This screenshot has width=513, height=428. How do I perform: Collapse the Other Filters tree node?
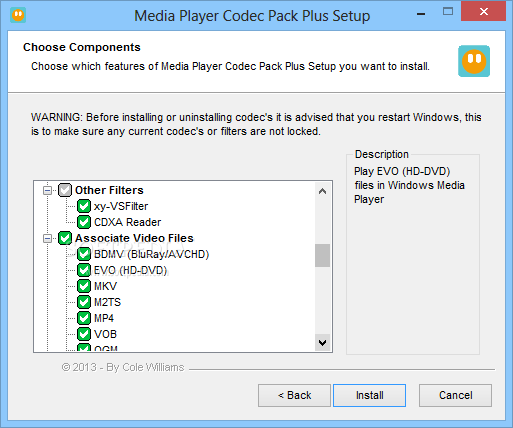[47, 190]
